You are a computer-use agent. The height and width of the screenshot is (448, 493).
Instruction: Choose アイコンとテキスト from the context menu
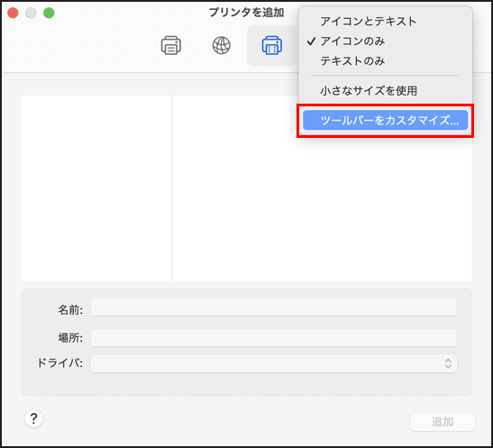[368, 22]
